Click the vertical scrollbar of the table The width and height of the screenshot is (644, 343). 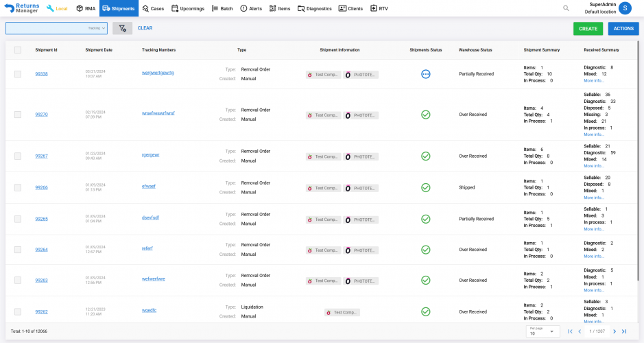tap(638, 161)
